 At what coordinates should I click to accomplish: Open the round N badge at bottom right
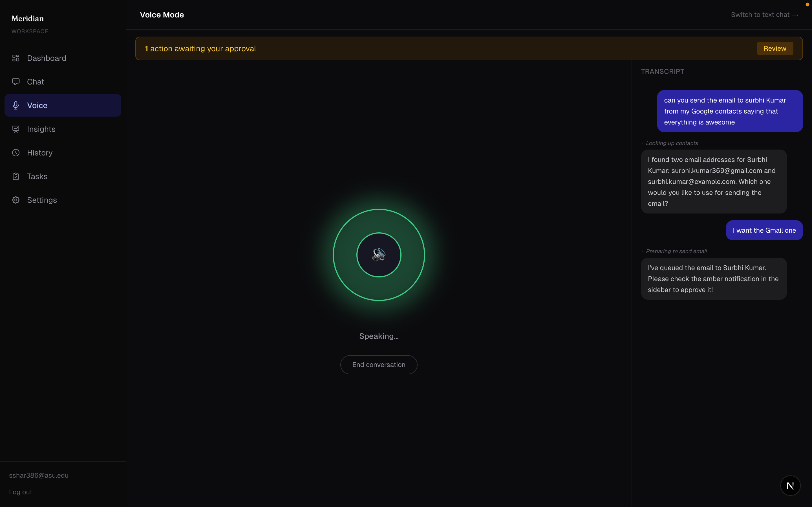(790, 485)
